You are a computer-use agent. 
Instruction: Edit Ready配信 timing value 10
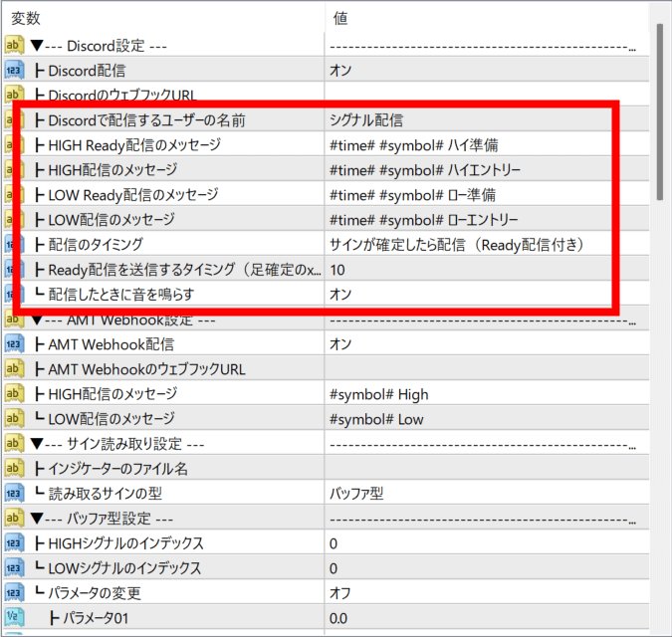(x=337, y=270)
